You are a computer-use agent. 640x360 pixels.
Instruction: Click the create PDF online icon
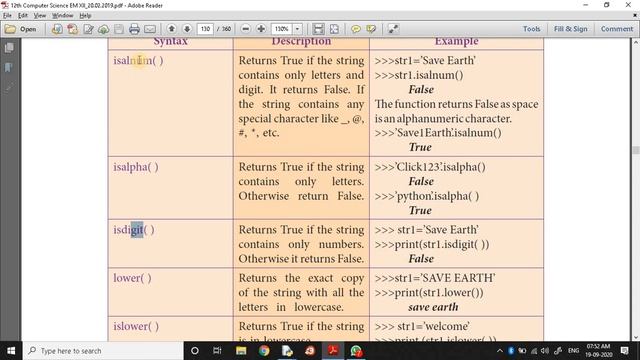click(57, 29)
